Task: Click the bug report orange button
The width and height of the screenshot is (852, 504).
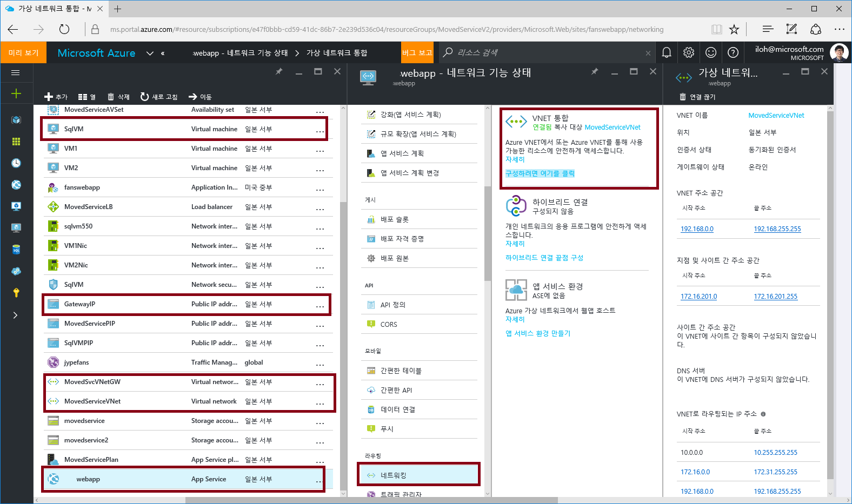Action: pyautogui.click(x=417, y=52)
